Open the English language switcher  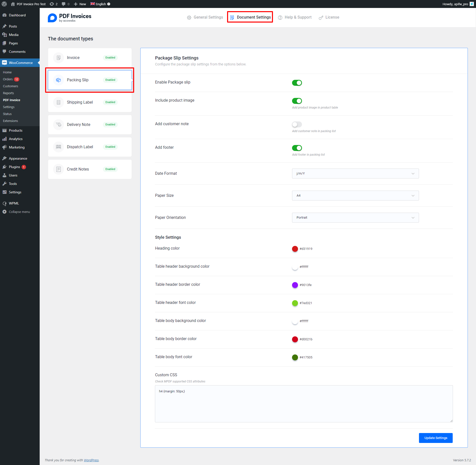click(x=100, y=4)
